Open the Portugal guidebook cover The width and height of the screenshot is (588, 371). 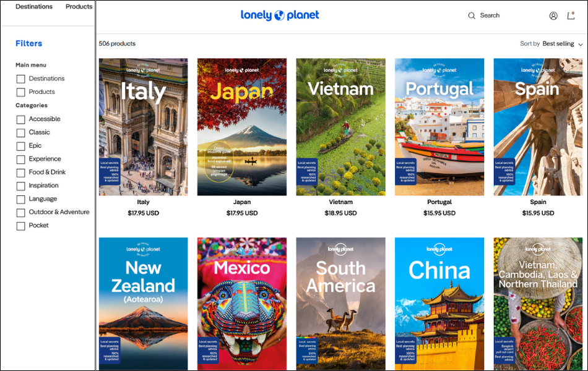tap(439, 127)
